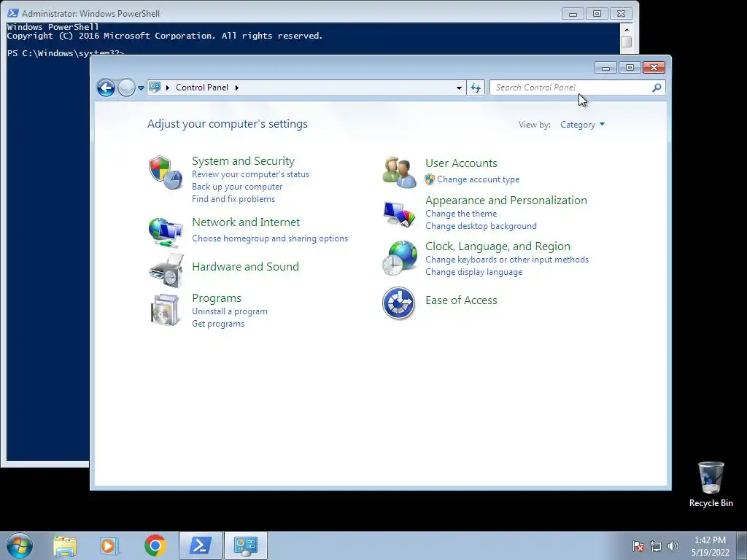Refresh the Control Panel view

476,87
